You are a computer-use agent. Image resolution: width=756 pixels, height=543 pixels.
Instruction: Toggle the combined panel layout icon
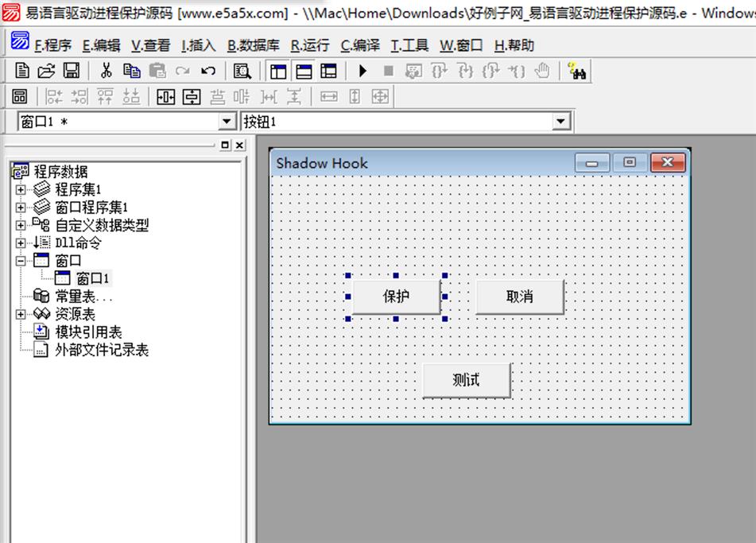click(x=329, y=72)
